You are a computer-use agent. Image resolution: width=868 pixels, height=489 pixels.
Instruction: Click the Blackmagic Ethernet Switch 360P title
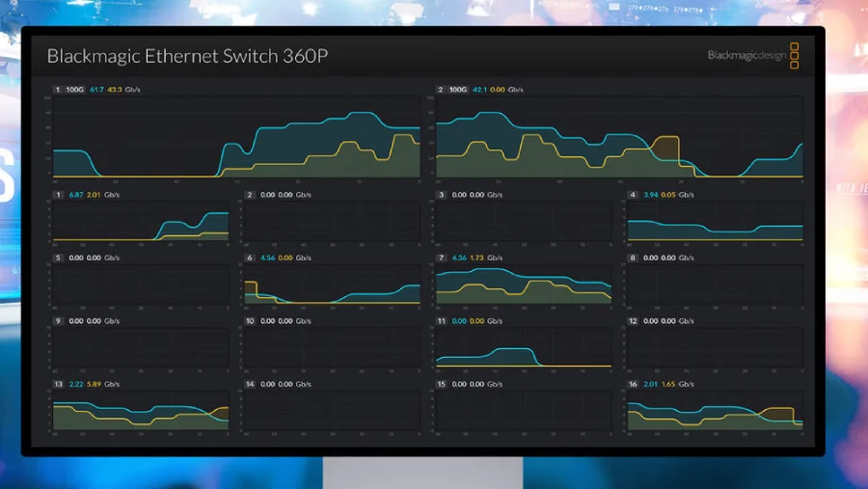pos(187,56)
